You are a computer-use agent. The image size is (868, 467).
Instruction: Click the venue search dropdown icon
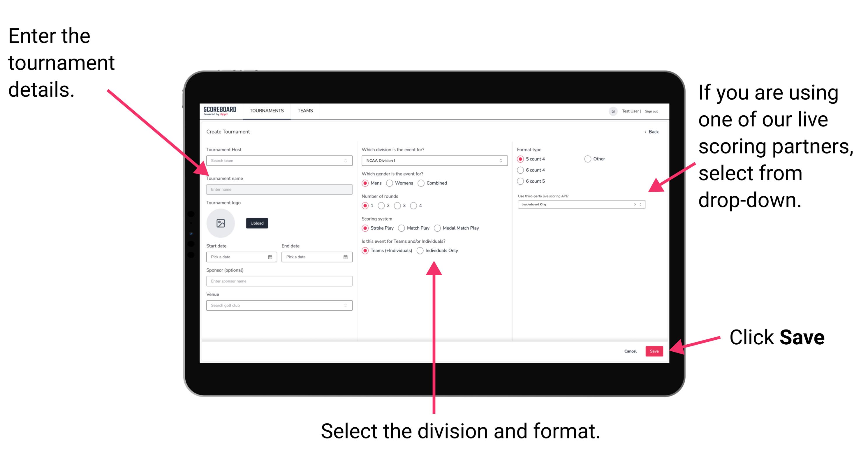point(346,305)
